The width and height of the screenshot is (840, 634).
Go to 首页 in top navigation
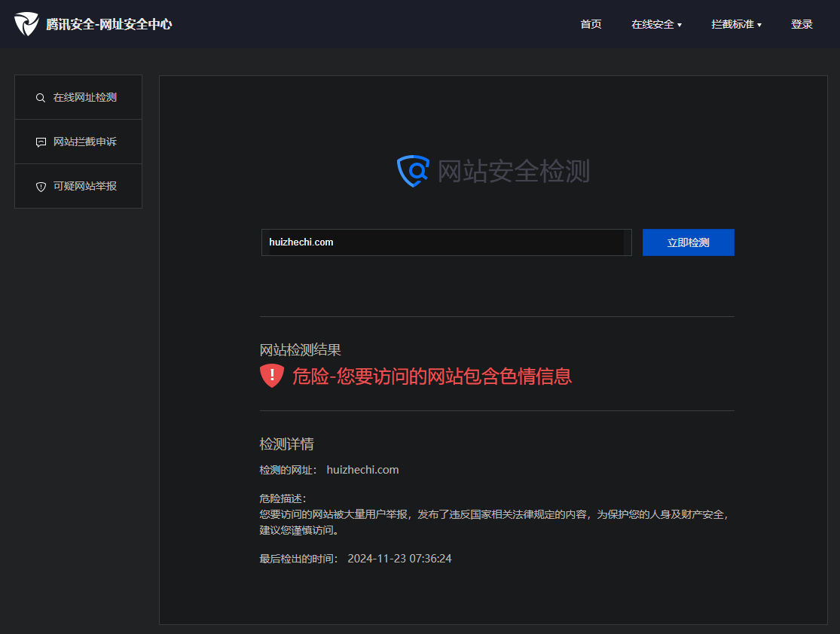(x=591, y=24)
